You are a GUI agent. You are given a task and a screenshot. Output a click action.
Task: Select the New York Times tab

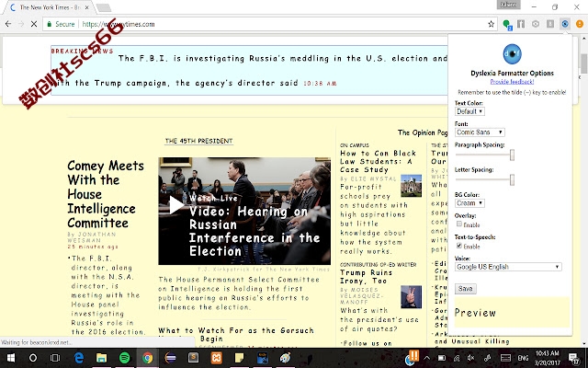pos(49,7)
